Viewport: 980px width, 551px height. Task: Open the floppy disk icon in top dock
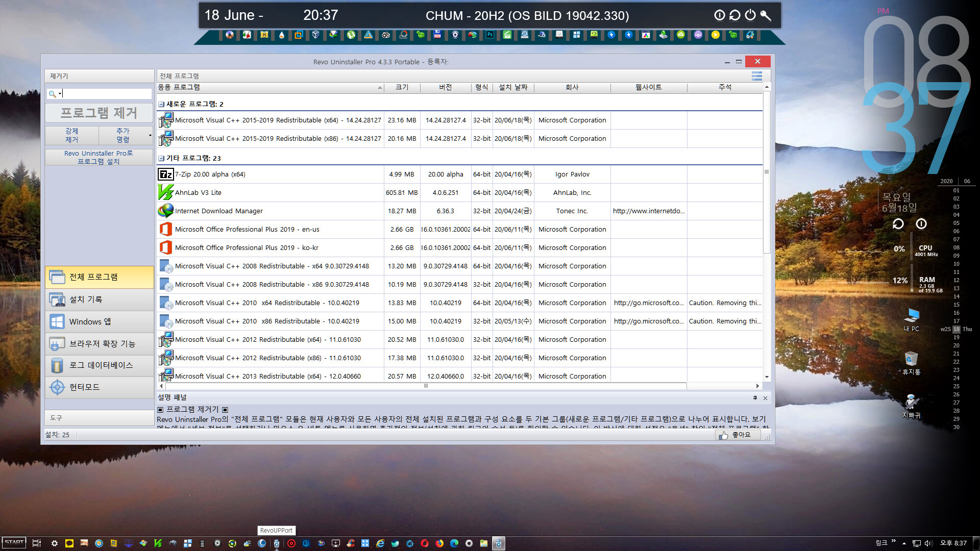tap(437, 35)
